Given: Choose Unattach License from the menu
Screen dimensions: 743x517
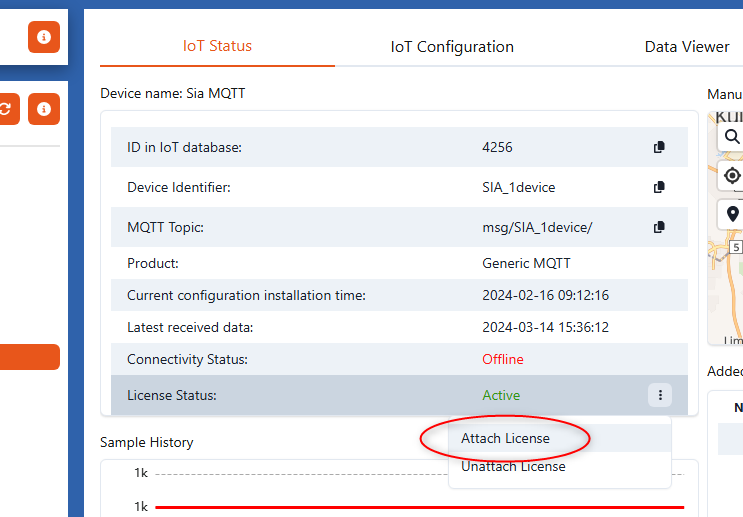Looking at the screenshot, I should pos(513,466).
